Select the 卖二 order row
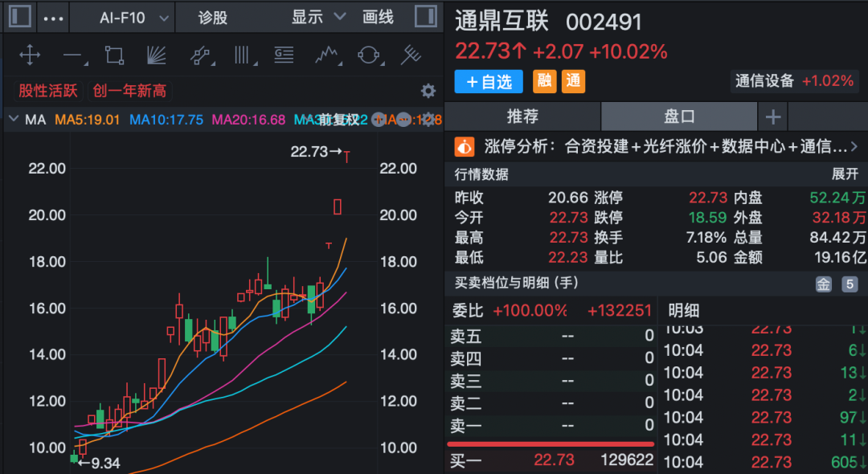 (552, 403)
